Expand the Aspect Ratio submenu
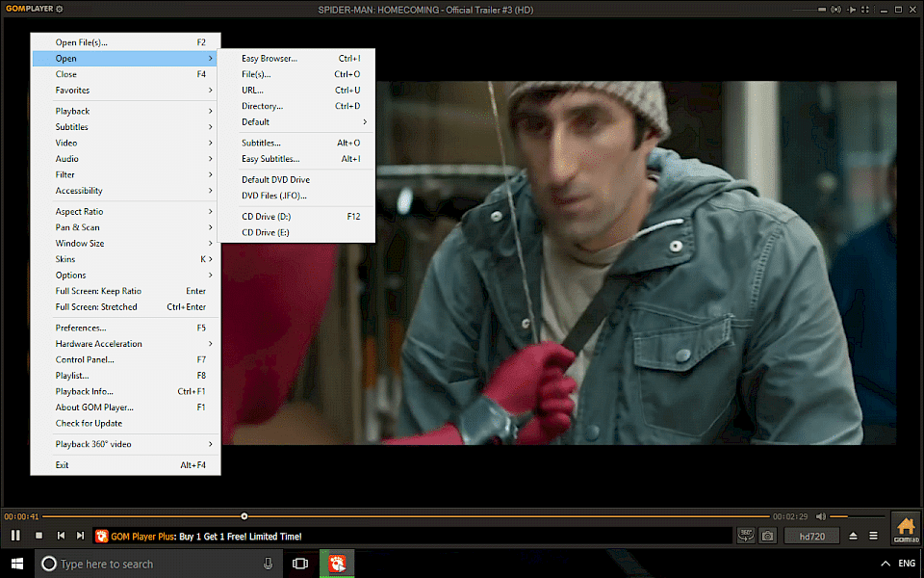Image resolution: width=924 pixels, height=578 pixels. point(125,211)
